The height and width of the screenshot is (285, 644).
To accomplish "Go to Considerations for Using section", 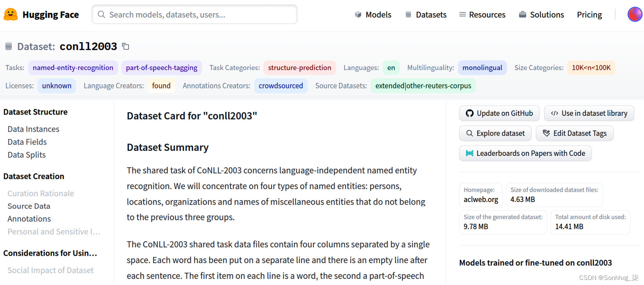I will click(50, 253).
